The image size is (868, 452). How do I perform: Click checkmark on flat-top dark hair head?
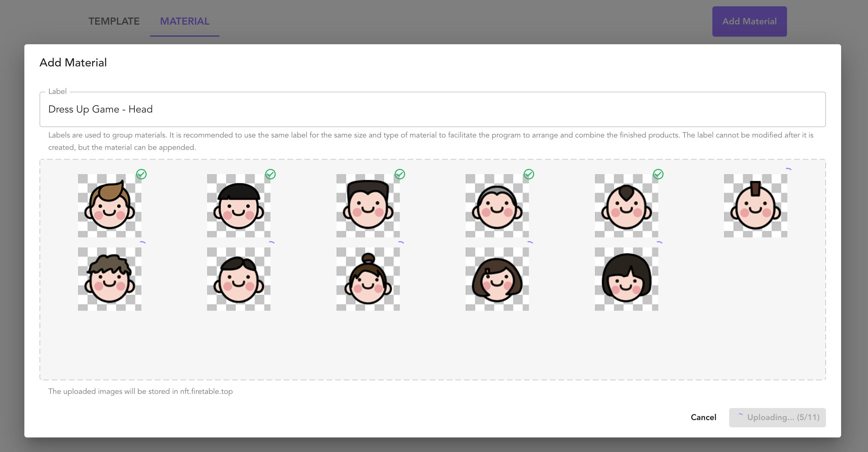[400, 174]
